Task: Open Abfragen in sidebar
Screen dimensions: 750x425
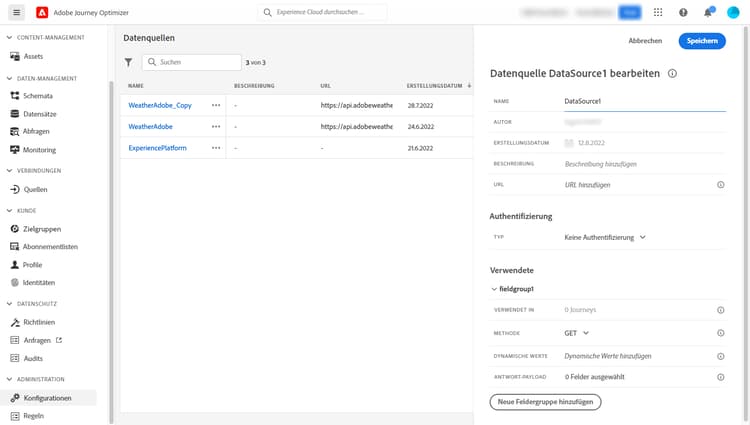Action: point(36,131)
